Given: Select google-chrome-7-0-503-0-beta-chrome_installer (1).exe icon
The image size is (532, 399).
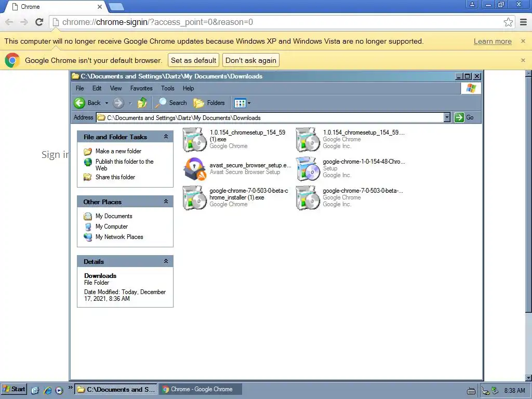Looking at the screenshot, I should [194, 198].
